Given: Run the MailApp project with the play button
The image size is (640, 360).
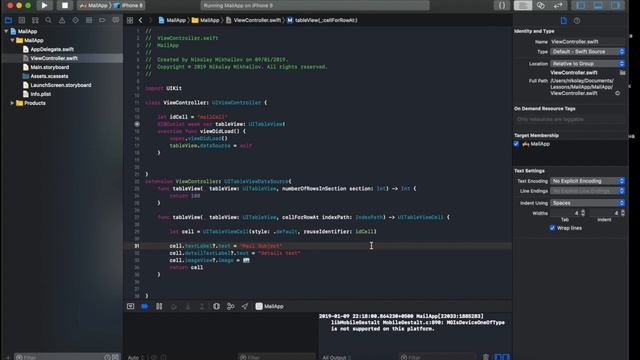Looking at the screenshot, I should [44, 5].
